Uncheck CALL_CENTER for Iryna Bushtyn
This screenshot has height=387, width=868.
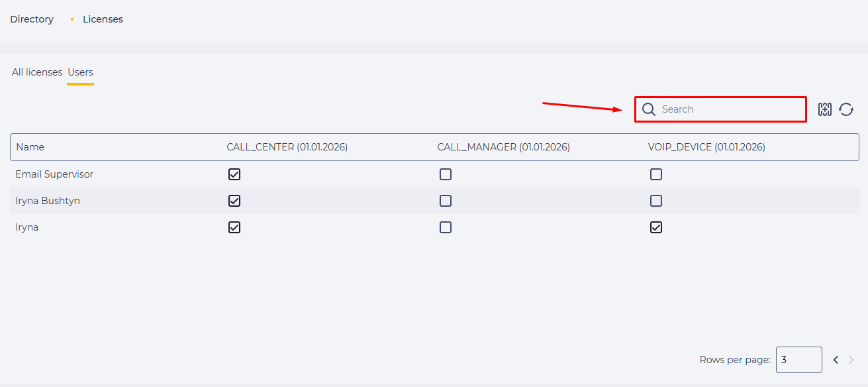click(x=234, y=201)
